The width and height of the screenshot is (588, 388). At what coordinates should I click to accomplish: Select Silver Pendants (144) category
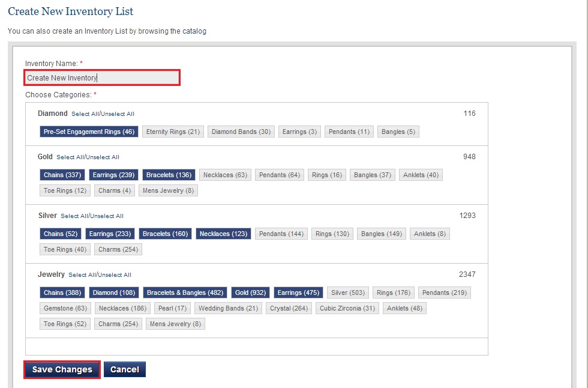(281, 234)
